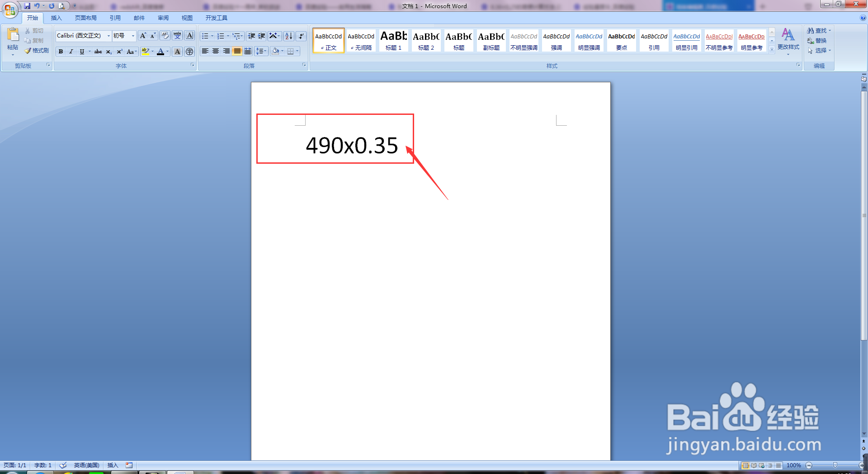Click the Change Styles (更改样式) button
The image size is (868, 474).
pyautogui.click(x=788, y=41)
